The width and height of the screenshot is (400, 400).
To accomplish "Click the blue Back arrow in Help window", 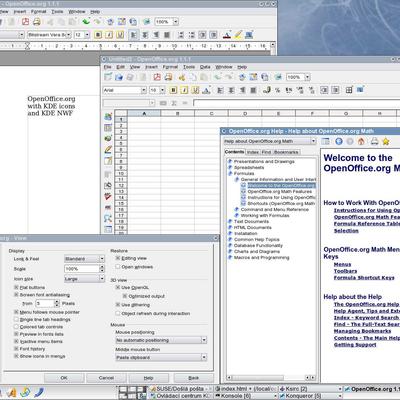I will (339, 141).
